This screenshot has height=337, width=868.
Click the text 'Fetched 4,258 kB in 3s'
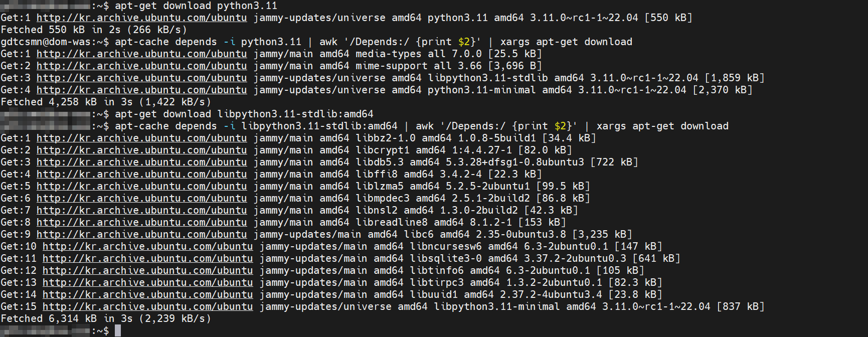pos(67,102)
